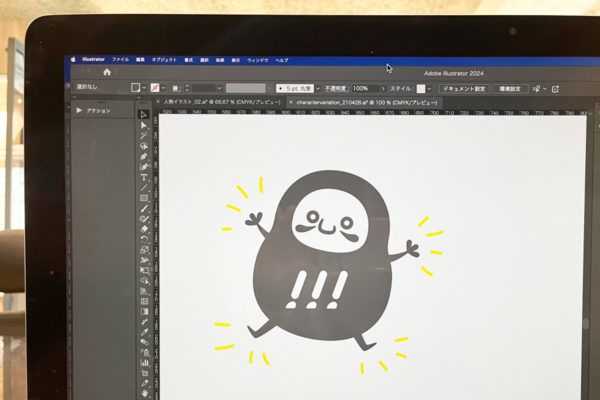The height and width of the screenshot is (400, 600).
Task: Open the 5 pt. brush definition dropdown
Action: (x=317, y=89)
